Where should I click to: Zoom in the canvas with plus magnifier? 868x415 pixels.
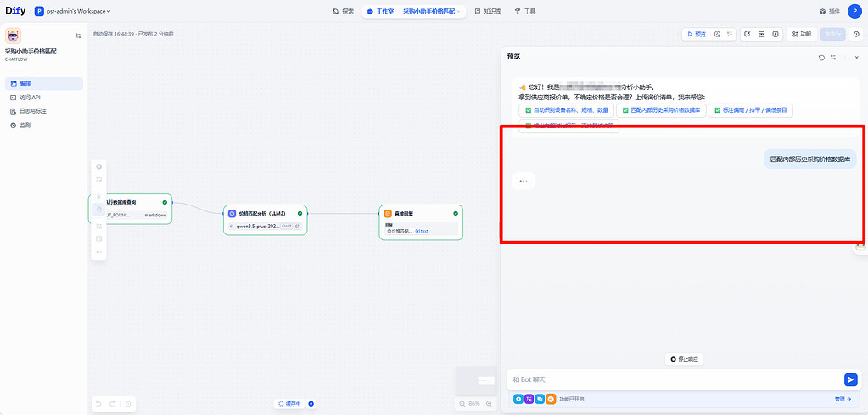489,404
